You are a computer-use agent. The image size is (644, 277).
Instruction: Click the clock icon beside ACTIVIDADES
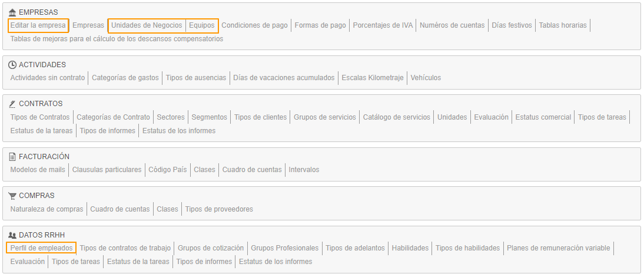12,65
